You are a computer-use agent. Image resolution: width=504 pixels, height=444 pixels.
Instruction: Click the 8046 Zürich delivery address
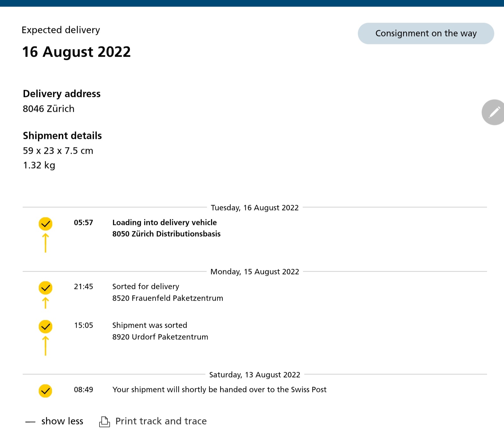pos(49,109)
